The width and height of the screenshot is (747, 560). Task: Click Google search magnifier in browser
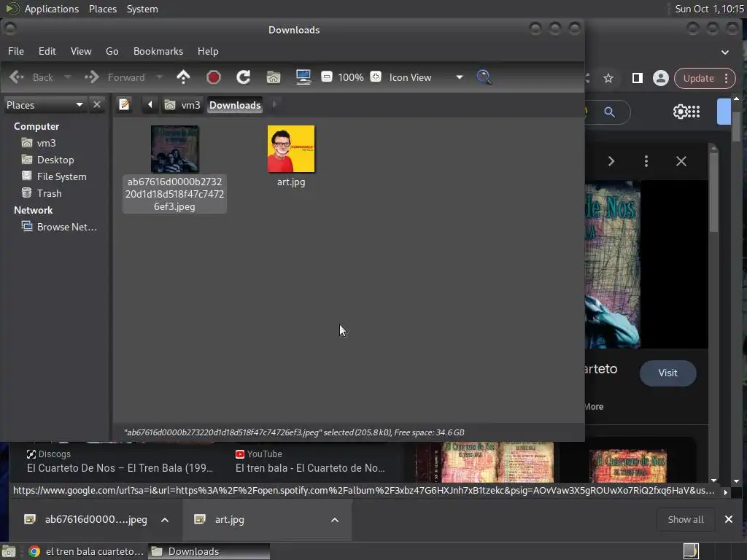click(609, 112)
